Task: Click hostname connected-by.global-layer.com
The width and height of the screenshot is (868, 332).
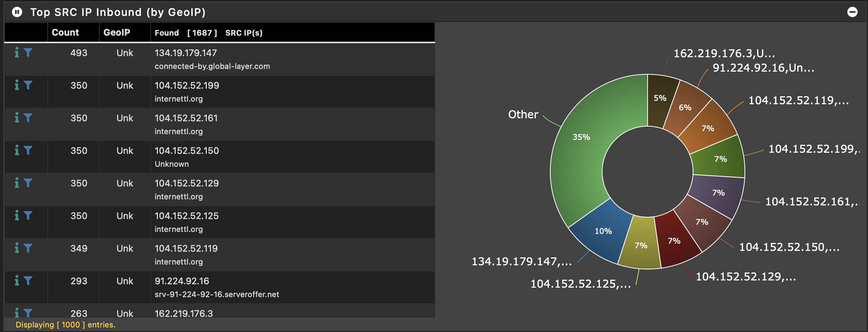Action: coord(212,66)
